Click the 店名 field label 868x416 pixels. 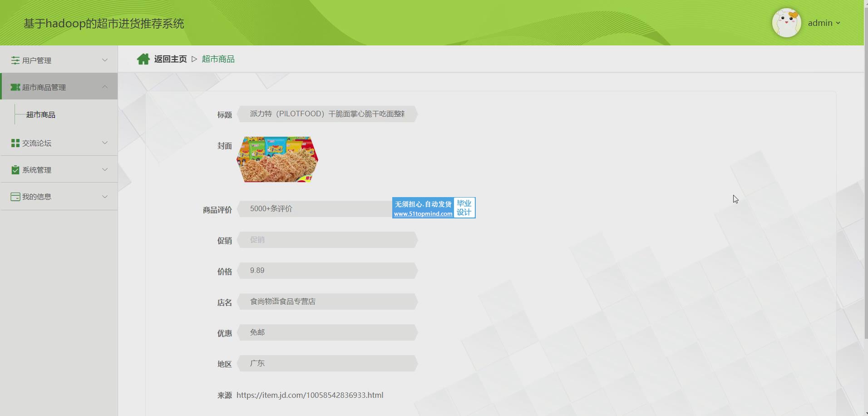tap(225, 302)
